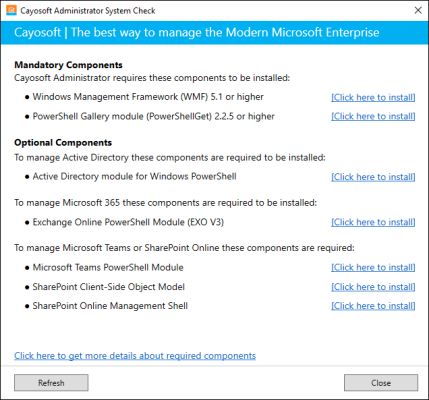
Task: Click the Cayosoft app icon in title bar
Action: pyautogui.click(x=11, y=10)
